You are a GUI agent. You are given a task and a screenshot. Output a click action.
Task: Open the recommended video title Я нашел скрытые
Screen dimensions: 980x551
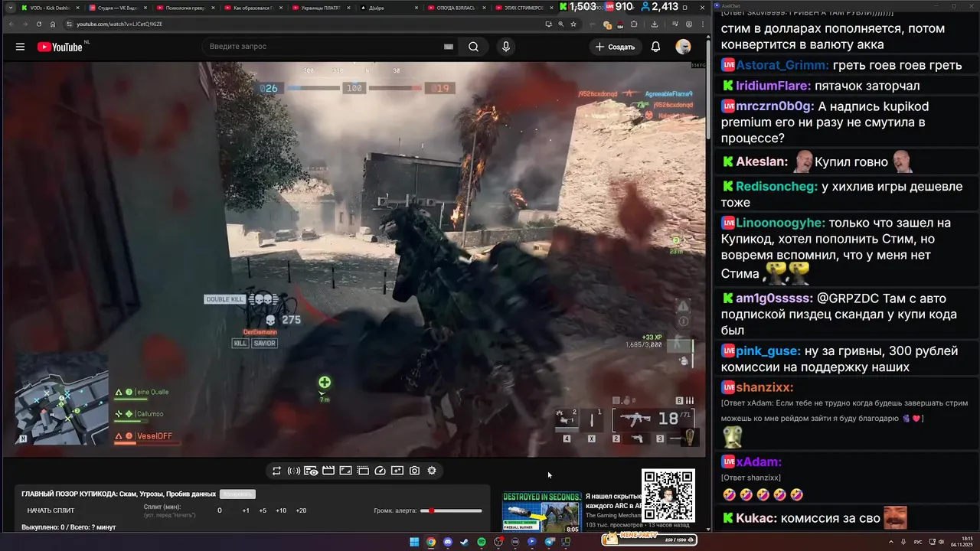click(x=612, y=501)
